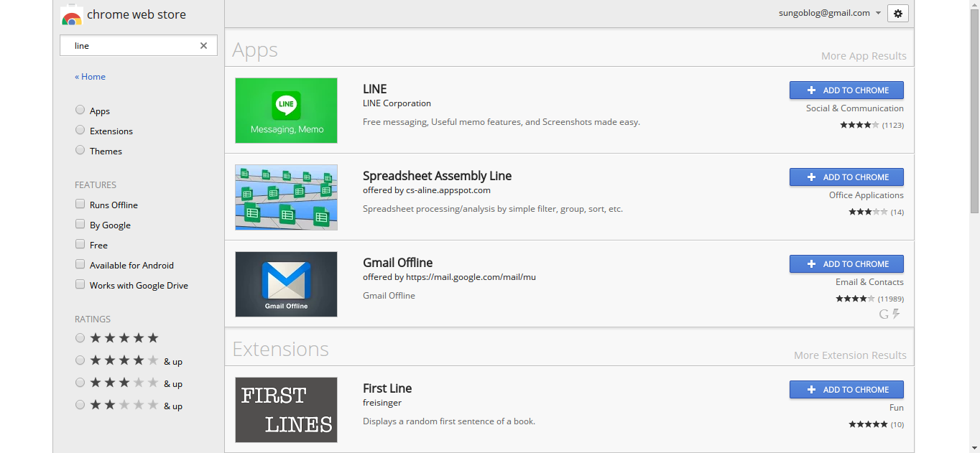Open the First Line title
The image size is (980, 453).
[x=387, y=388]
